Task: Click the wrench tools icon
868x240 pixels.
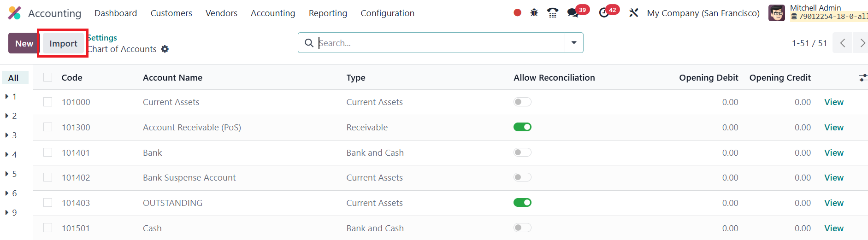Action: [634, 13]
